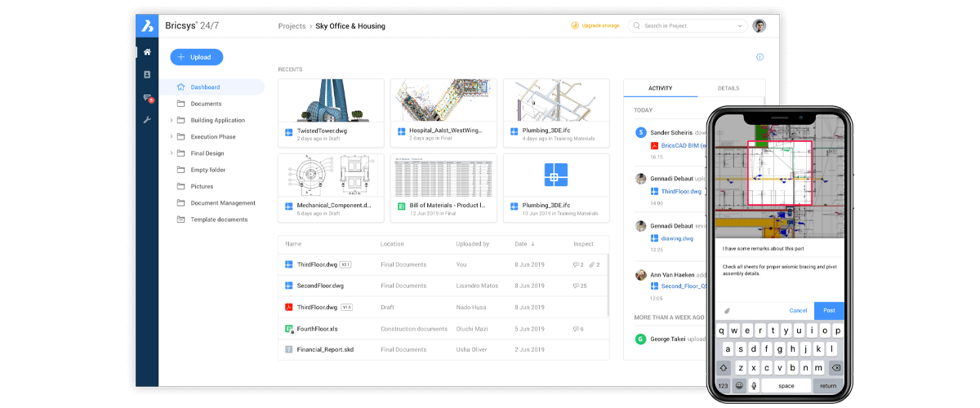Open SecondFloor.dwg in file list

320,286
